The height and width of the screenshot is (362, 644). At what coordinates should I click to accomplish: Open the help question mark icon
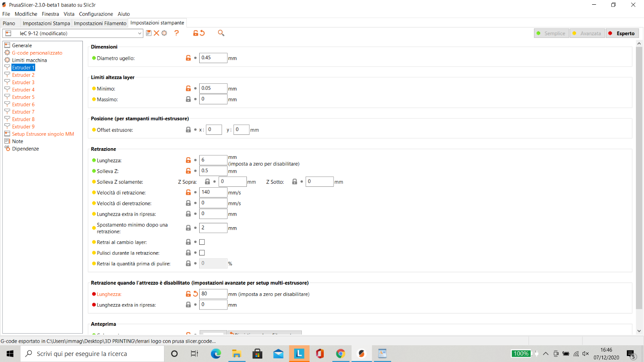click(176, 33)
